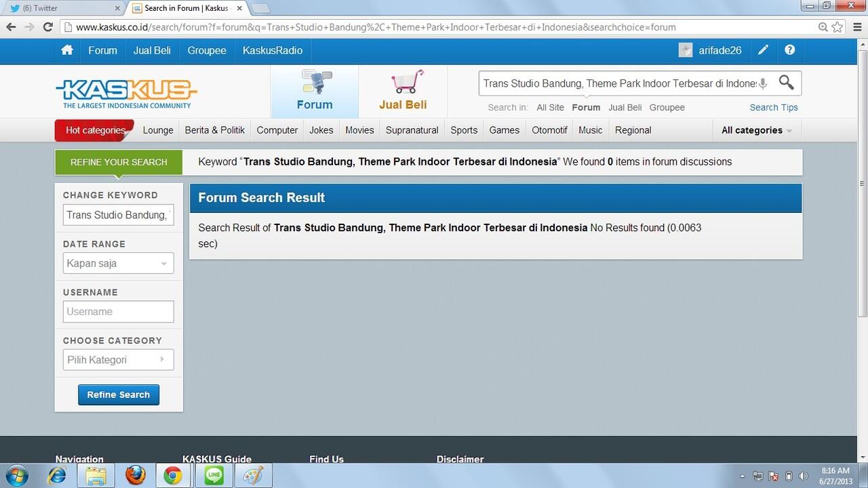The height and width of the screenshot is (488, 868).
Task: Click the Change Keyword input field
Action: 118,215
